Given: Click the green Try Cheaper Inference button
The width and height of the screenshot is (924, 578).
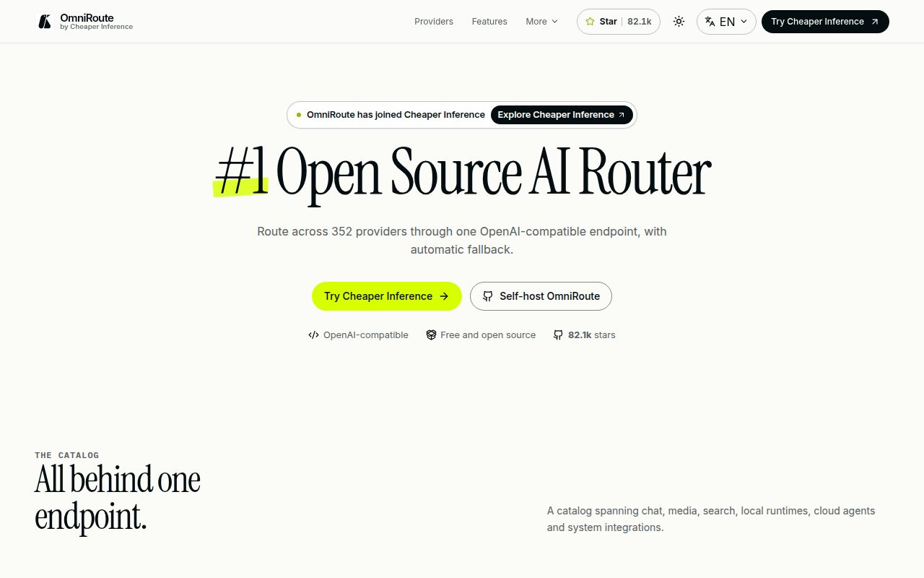Looking at the screenshot, I should tap(387, 296).
